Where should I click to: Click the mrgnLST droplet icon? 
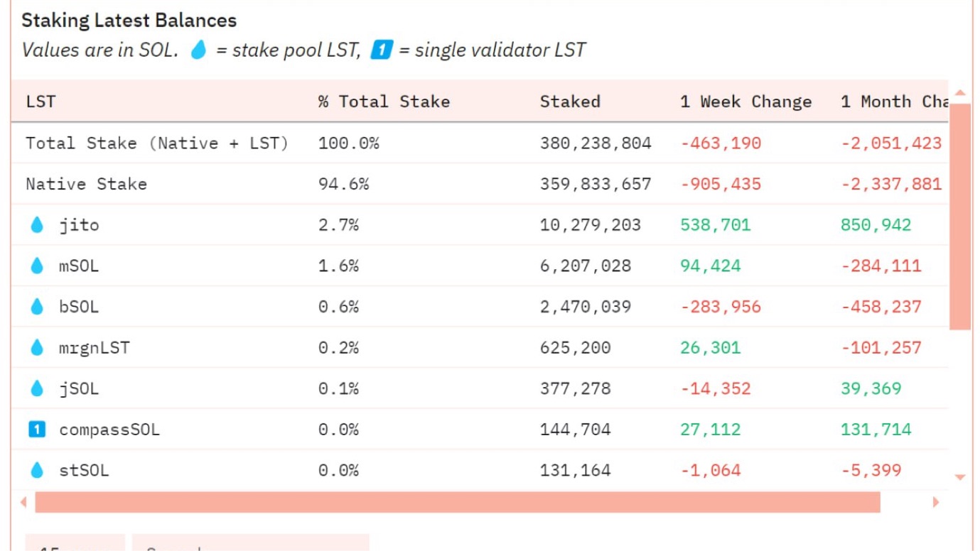coord(37,348)
